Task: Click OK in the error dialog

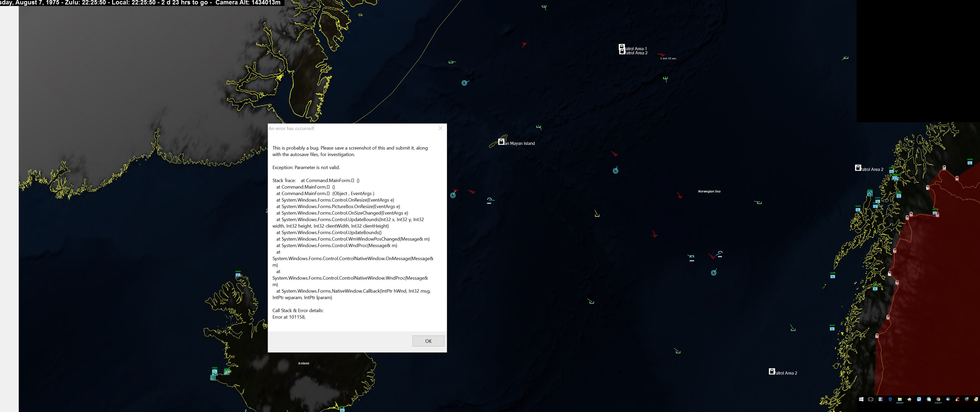Action: [x=428, y=341]
